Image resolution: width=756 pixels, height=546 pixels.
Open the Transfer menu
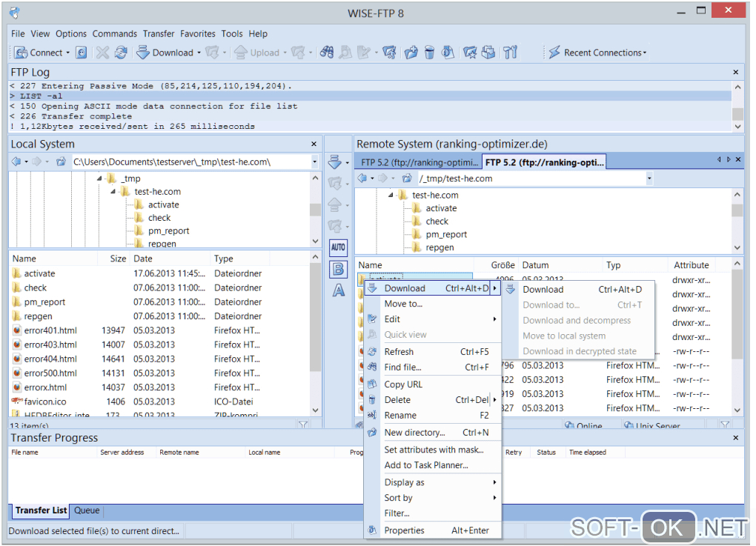(x=159, y=34)
